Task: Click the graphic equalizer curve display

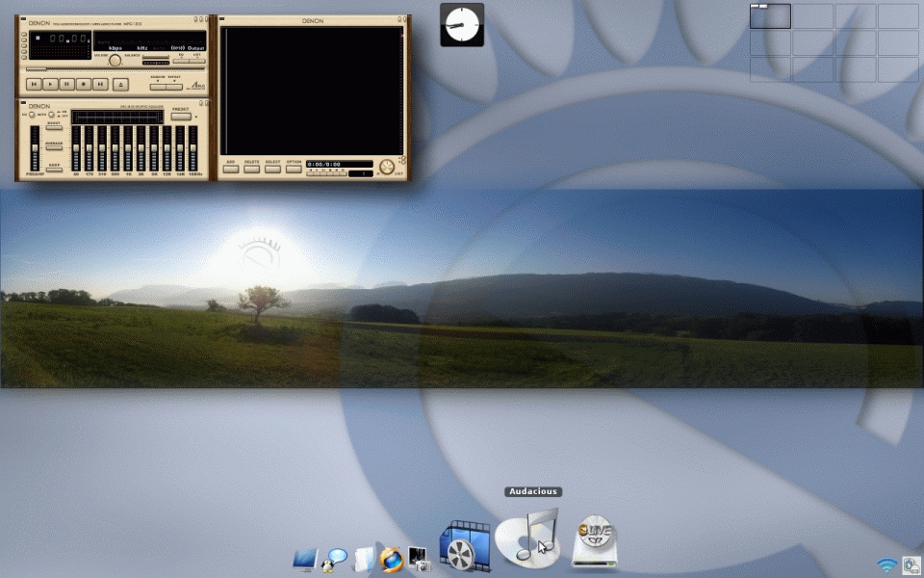Action: tap(117, 117)
